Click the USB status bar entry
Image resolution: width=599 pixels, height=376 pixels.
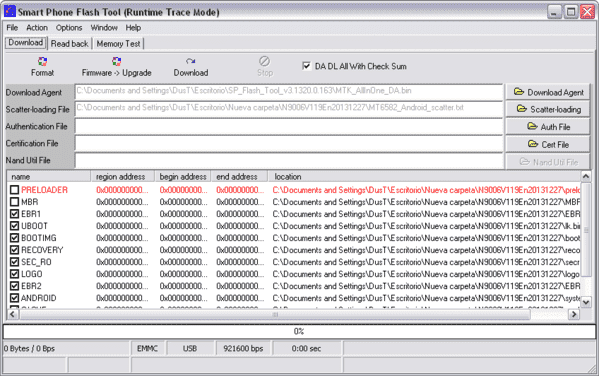tap(190, 348)
